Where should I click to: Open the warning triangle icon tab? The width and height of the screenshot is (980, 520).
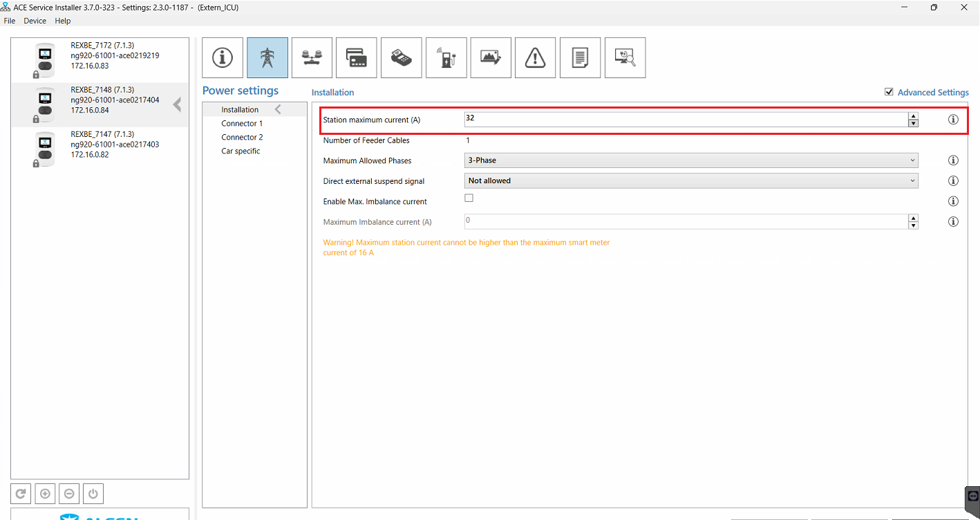click(535, 58)
